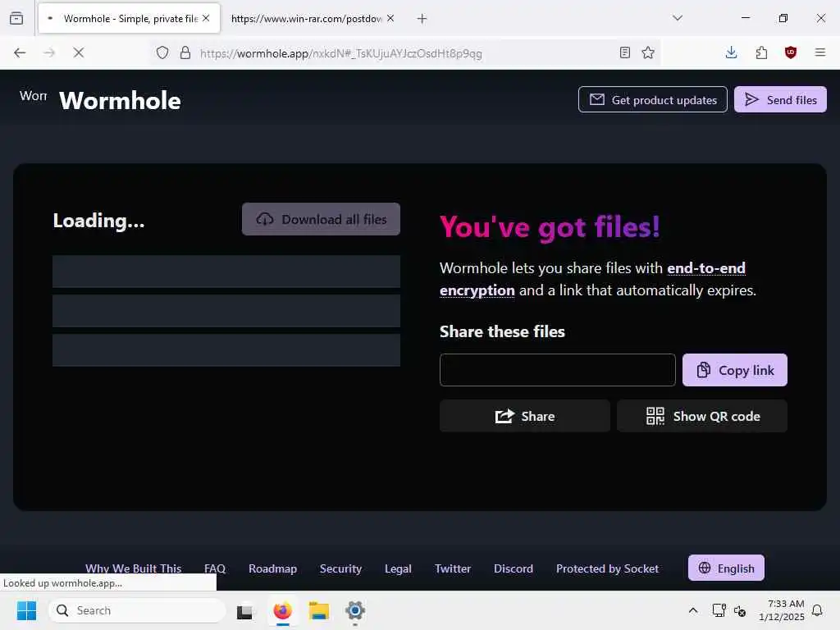Open the Security footer link
Image resolution: width=840 pixels, height=630 pixels.
coord(340,568)
